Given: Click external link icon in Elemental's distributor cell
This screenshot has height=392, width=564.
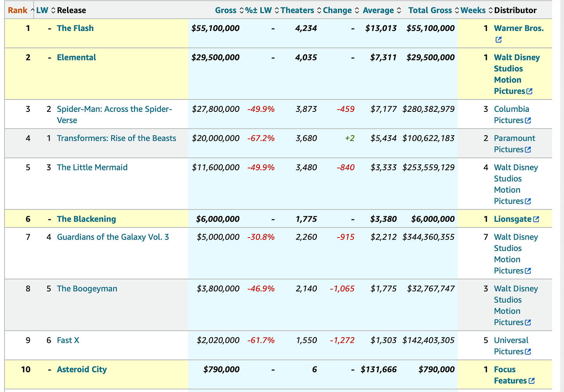Looking at the screenshot, I should (530, 91).
